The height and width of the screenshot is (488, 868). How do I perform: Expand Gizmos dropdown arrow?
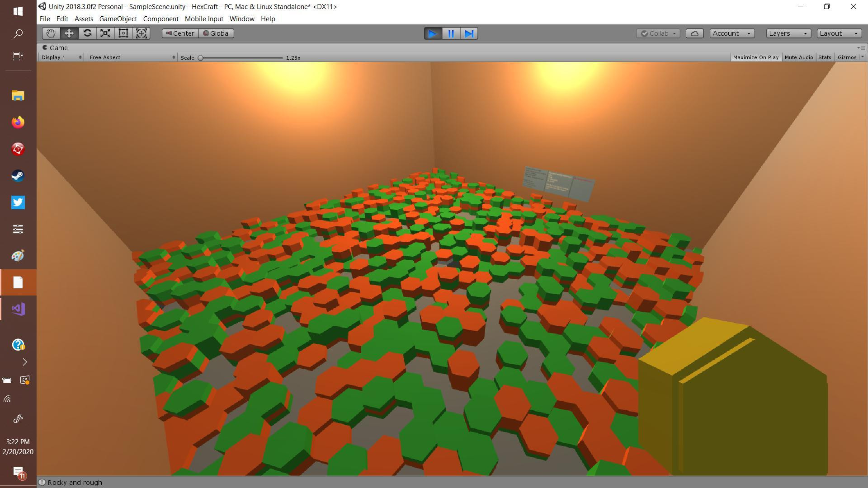(862, 57)
